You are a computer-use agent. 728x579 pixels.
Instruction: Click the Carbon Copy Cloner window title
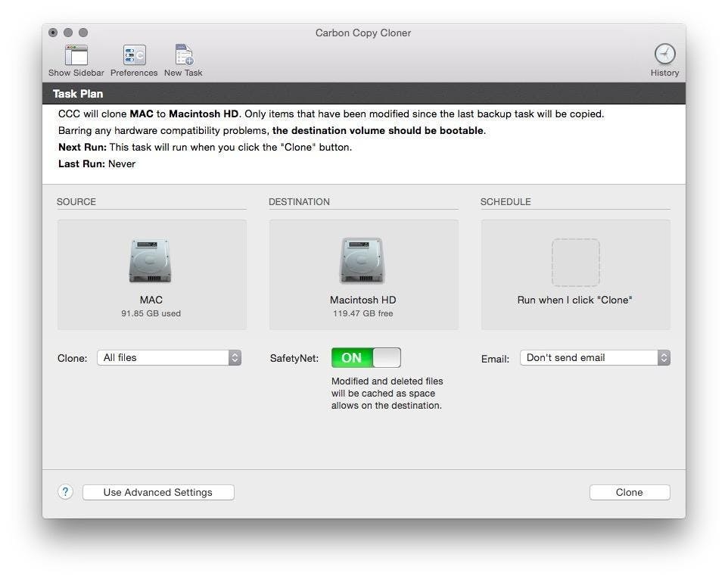click(363, 33)
